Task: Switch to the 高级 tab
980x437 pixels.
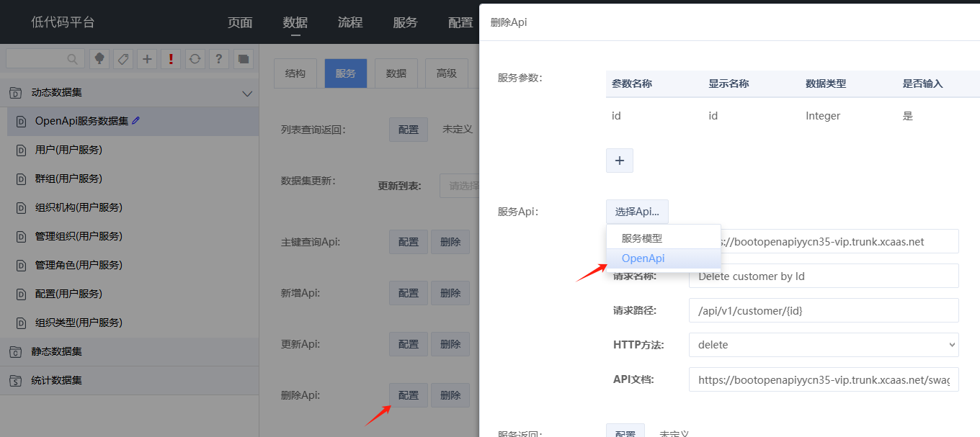Action: point(447,73)
